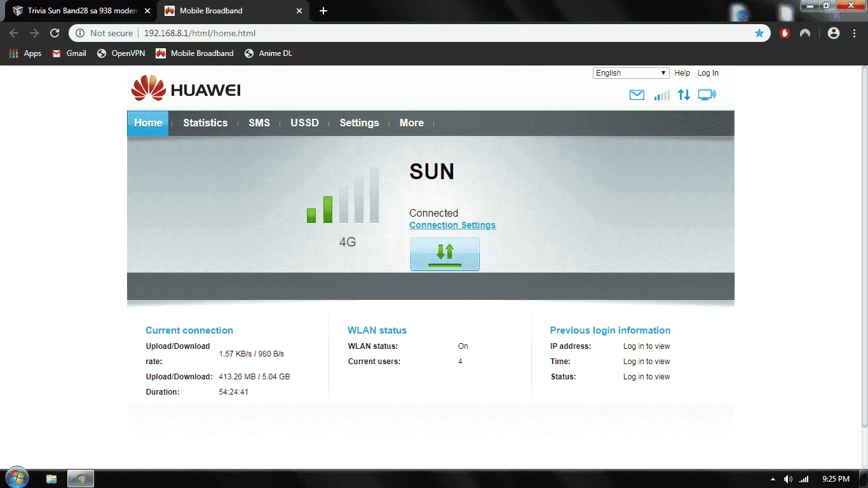Open the SMS envelope icon in header
The image size is (868, 488).
[637, 95]
